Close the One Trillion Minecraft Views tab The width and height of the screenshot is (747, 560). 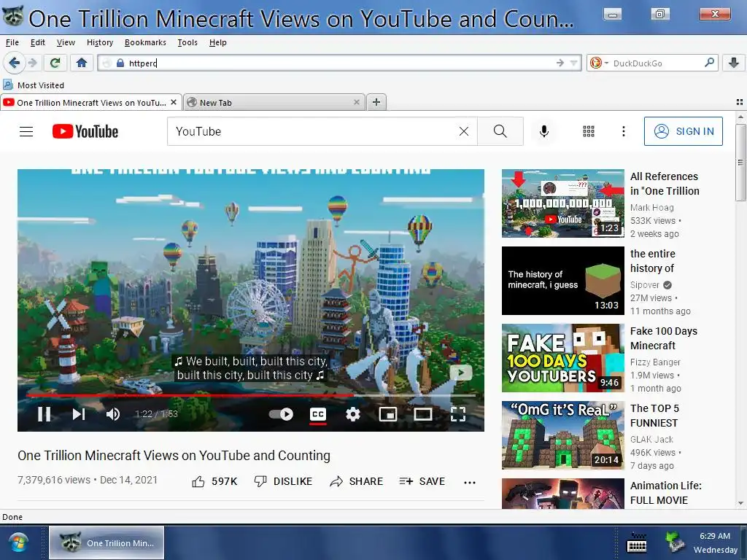pyautogui.click(x=174, y=102)
